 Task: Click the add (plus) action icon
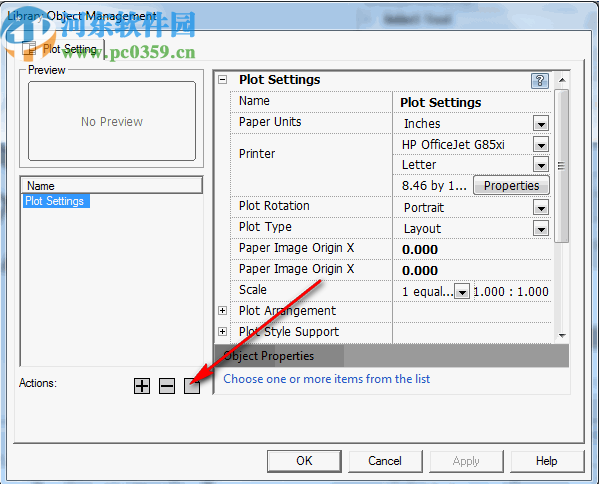pyautogui.click(x=142, y=386)
